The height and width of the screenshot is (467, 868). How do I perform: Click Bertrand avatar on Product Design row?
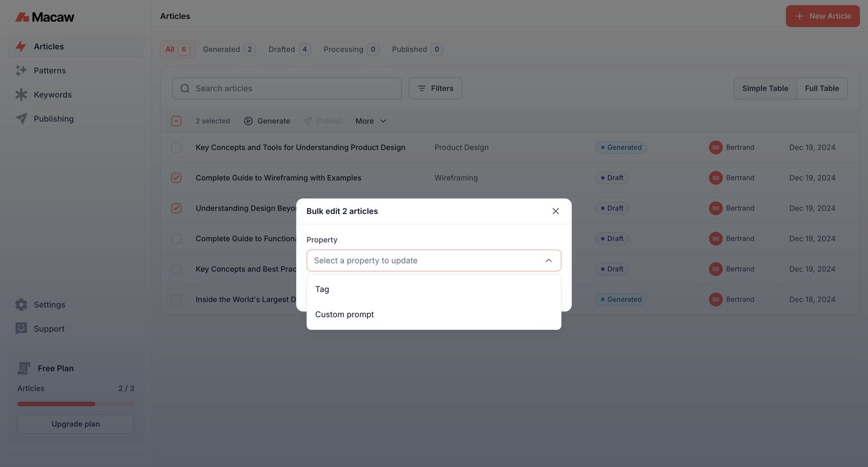click(x=715, y=147)
